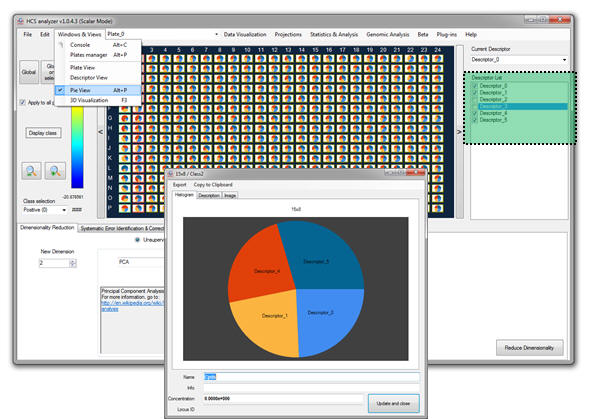Open the Plug-ins menu
Image resolution: width=592 pixels, height=419 pixels.
[447, 34]
